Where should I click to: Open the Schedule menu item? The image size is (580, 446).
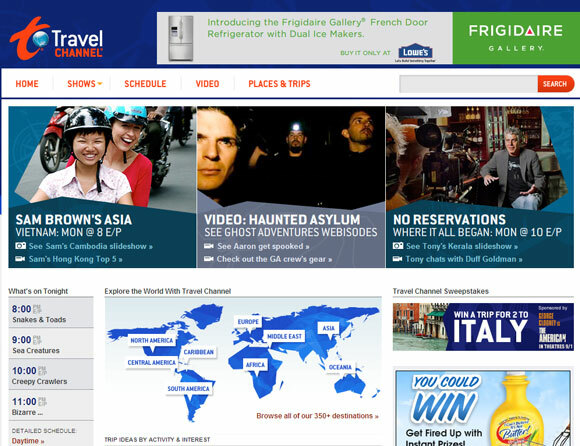[x=145, y=84]
